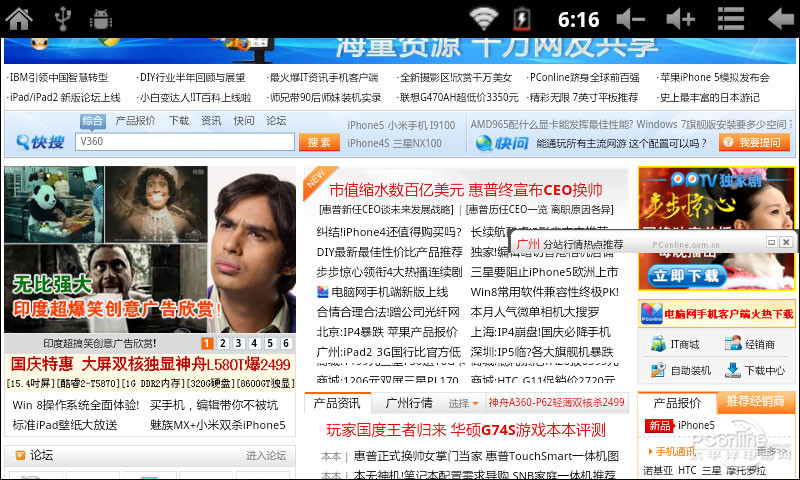Open 经销商 dealer icon
This screenshot has width=800, height=480.
tap(733, 344)
